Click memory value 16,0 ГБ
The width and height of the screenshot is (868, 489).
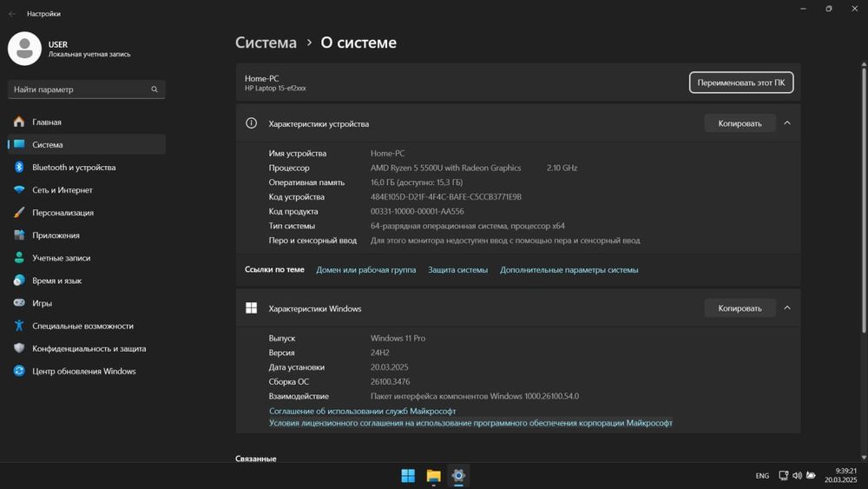pyautogui.click(x=417, y=182)
